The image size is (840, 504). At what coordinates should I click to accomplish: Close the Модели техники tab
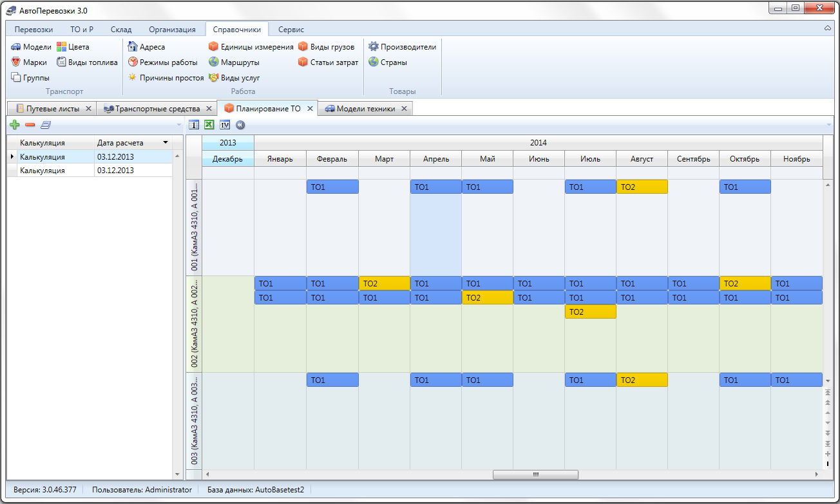click(x=404, y=109)
